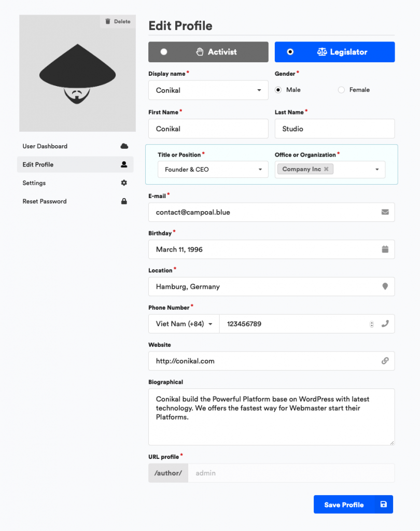Click the chain link icon in Website field
The height and width of the screenshot is (531, 420).
[385, 361]
